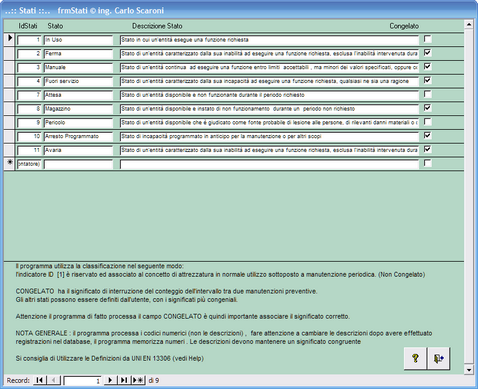Click scrollbar down arrow
The width and height of the screenshot is (478, 389).
click(x=469, y=369)
